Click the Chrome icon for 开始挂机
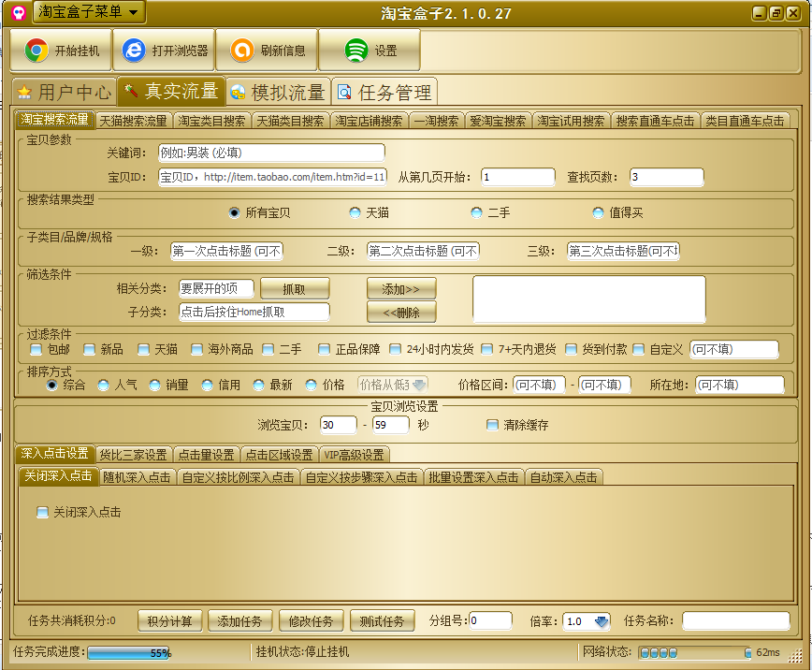Image resolution: width=812 pixels, height=670 pixels. pos(36,51)
